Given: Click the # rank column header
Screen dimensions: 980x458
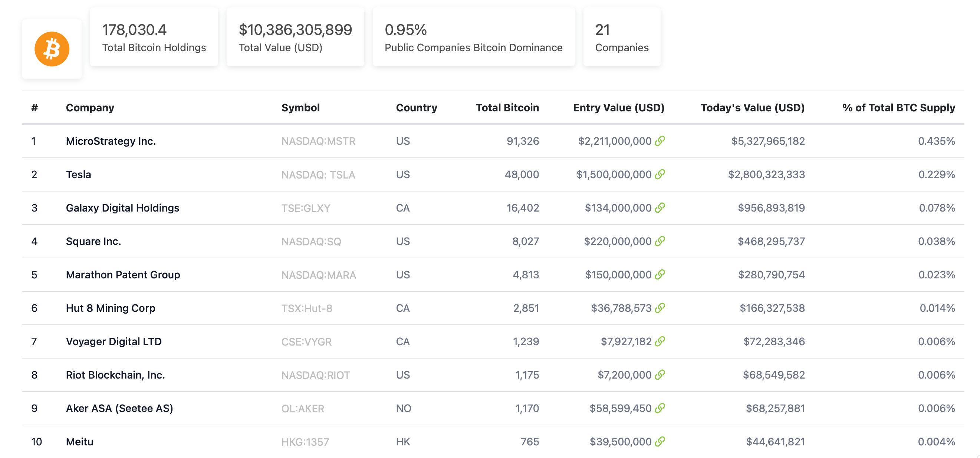Looking at the screenshot, I should click(x=34, y=108).
